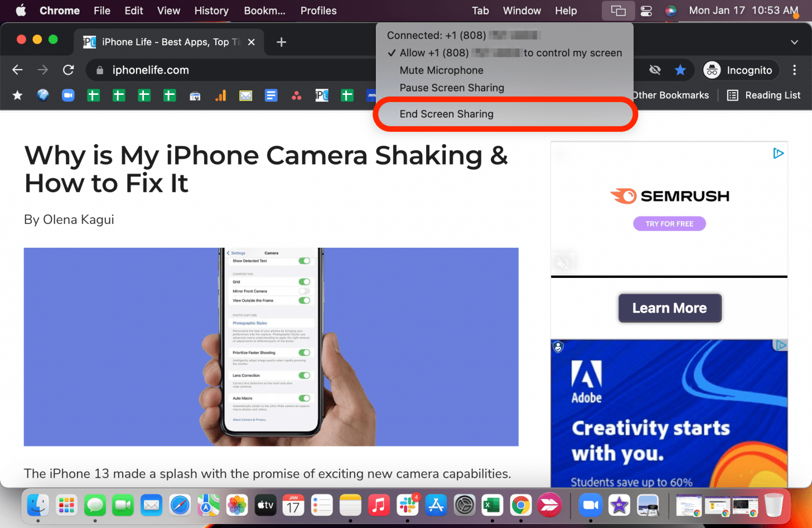Mute Microphone in the sharing menu
Screen dimensions: 812x528
coord(441,70)
